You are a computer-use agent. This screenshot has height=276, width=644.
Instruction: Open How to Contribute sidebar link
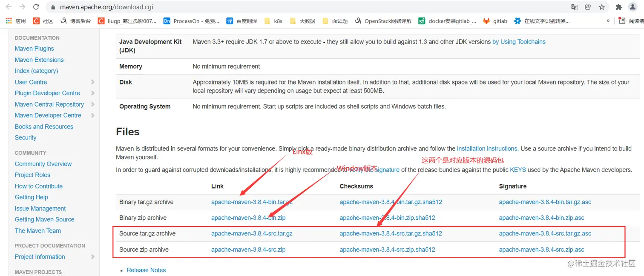[39, 186]
